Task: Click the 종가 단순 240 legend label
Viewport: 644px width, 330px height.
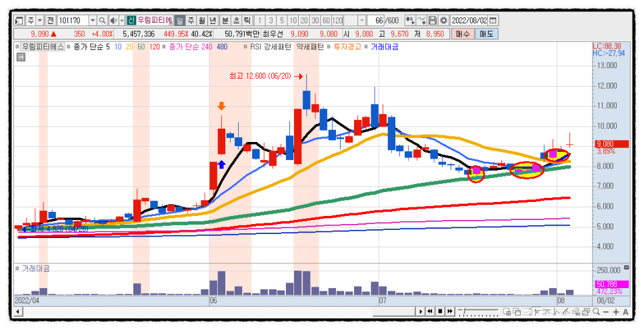Action: pos(191,47)
